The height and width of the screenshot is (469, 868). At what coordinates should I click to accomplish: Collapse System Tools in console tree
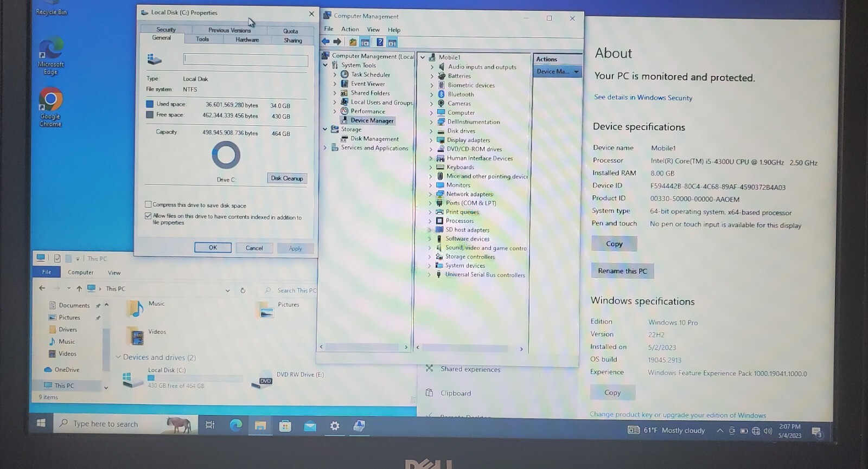325,65
